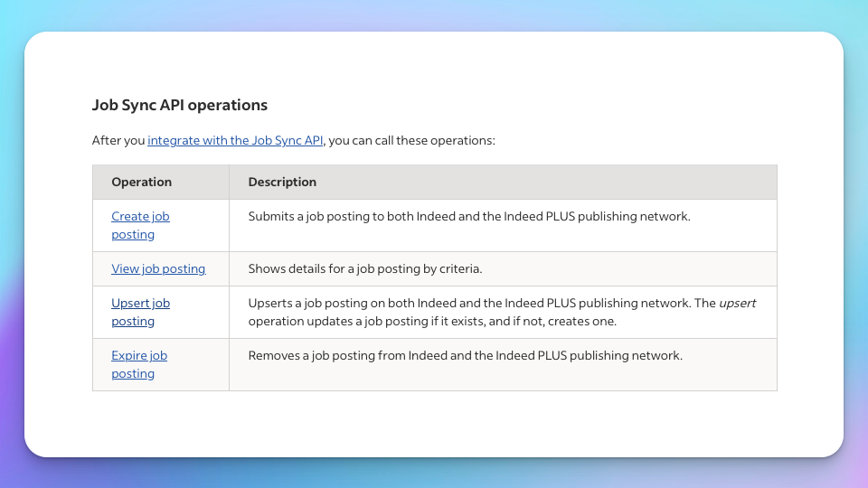Click the italic 'upsert' word in the description
Viewport: 868px width, 488px height.
pos(738,304)
